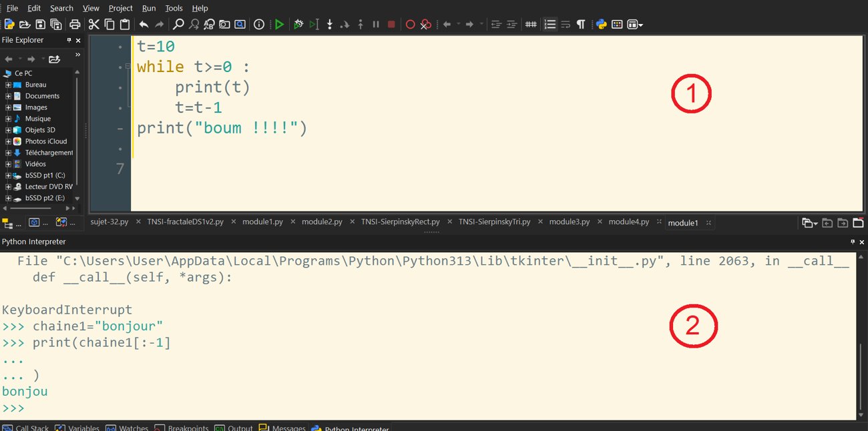
Task: Clear all breakpoints icon
Action: tap(425, 24)
